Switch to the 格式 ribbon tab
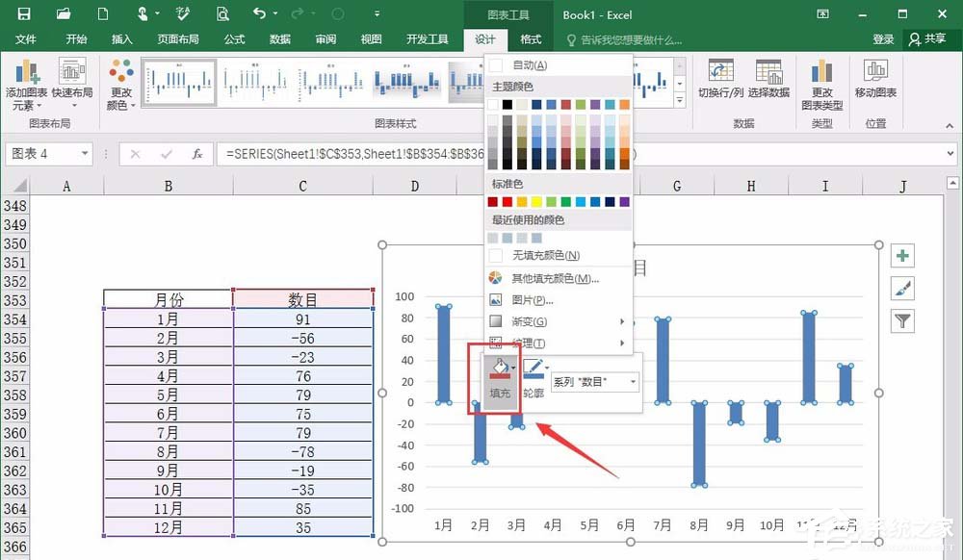This screenshot has width=963, height=560. [532, 39]
